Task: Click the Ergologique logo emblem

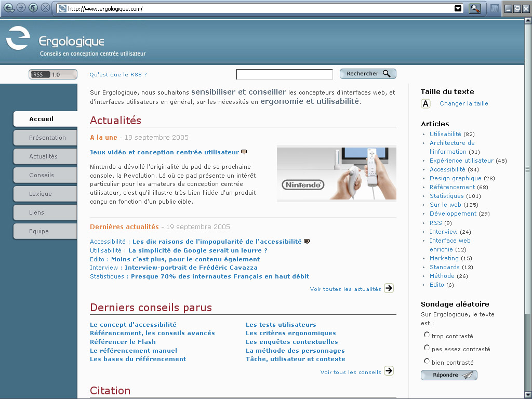Action: coord(18,37)
